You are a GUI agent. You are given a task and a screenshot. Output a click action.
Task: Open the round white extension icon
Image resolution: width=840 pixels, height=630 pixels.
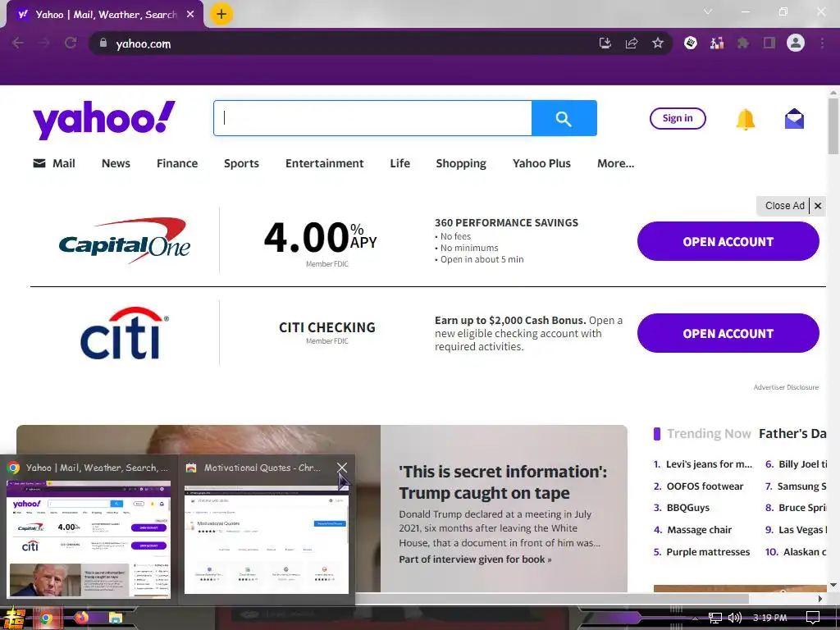pyautogui.click(x=691, y=43)
